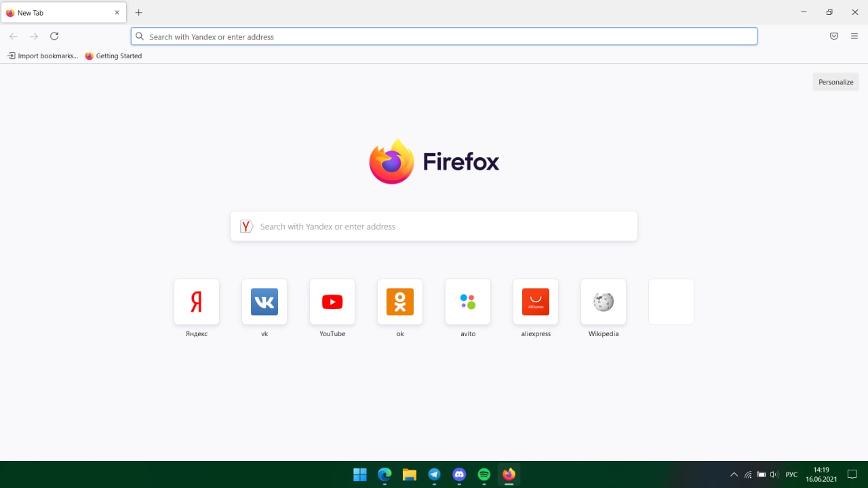Open the avito shortcut tile
Image resolution: width=868 pixels, height=488 pixels.
coord(468,302)
